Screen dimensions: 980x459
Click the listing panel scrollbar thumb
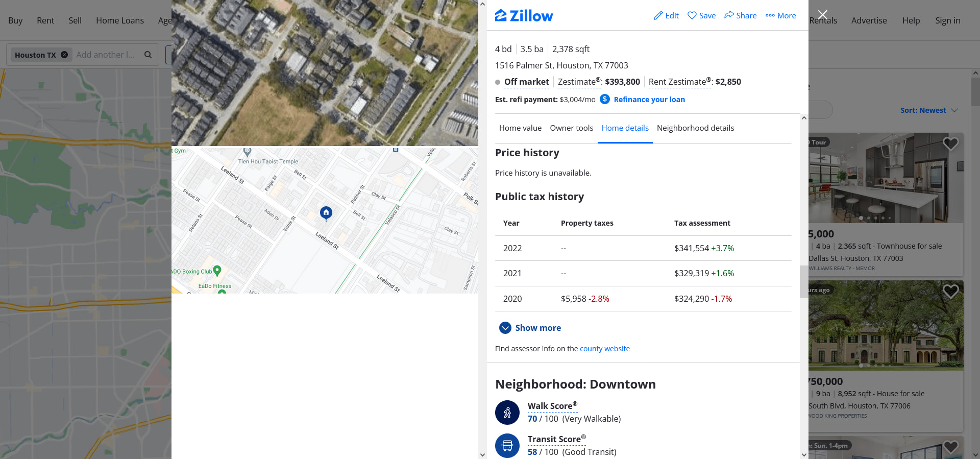click(804, 281)
